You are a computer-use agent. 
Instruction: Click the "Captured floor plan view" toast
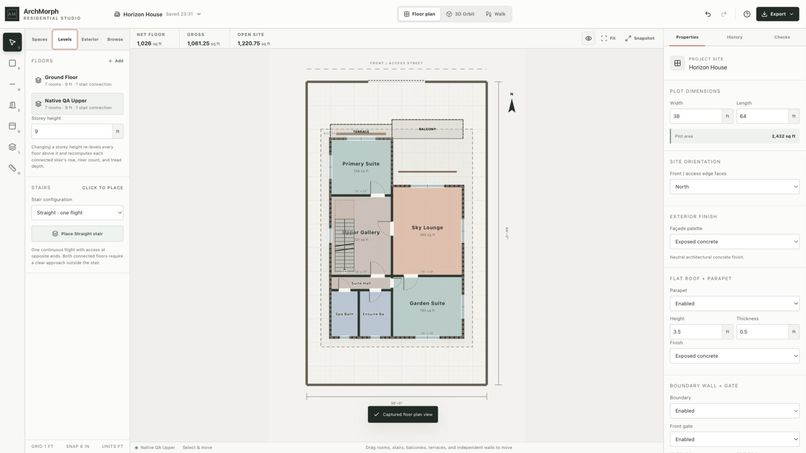[x=403, y=414]
